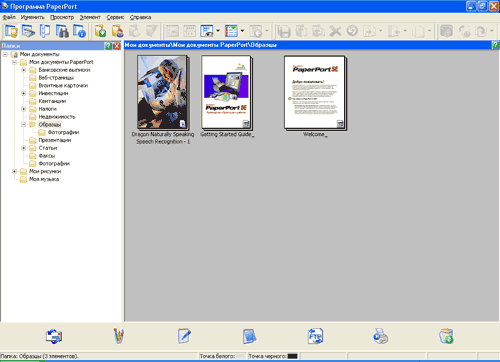Collapse the Образцы folder tree node
Viewport: 500px width, 362px height.
point(24,124)
